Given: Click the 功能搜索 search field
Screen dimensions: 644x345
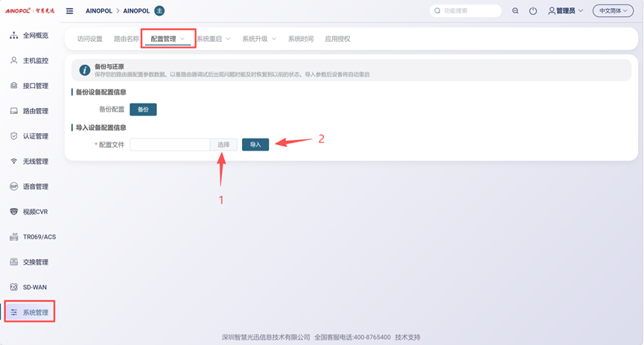Looking at the screenshot, I should 469,11.
